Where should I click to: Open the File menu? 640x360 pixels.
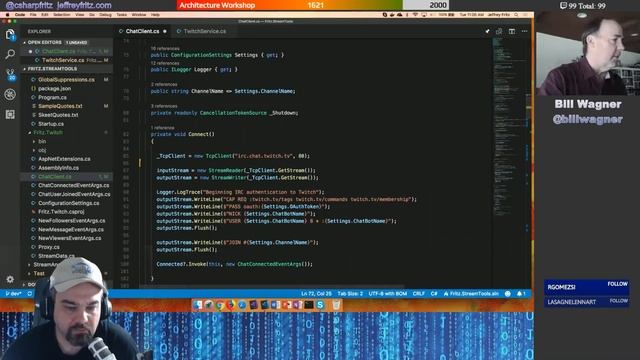(33, 15)
